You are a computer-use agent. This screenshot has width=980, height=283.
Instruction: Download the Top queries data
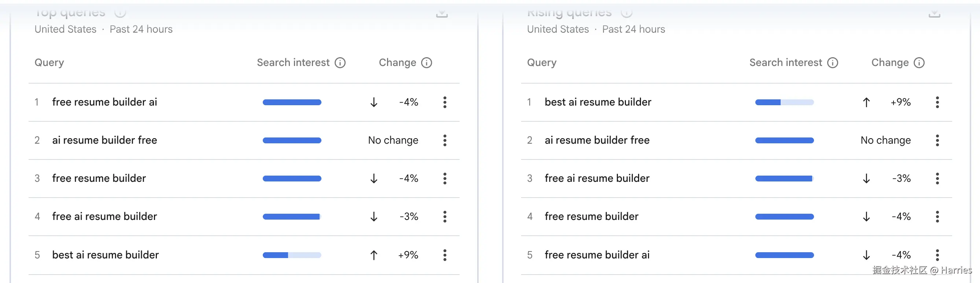(442, 14)
